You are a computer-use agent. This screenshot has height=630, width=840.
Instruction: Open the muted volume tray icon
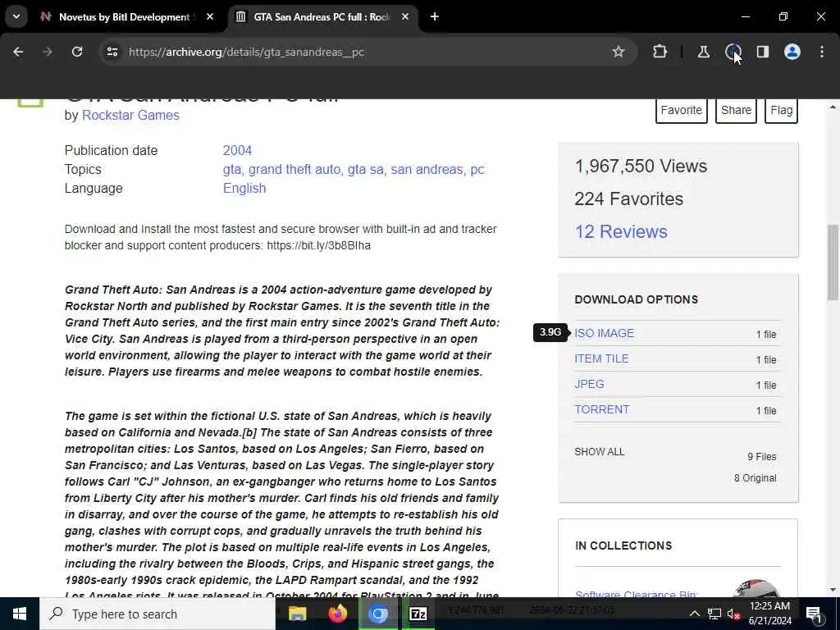point(733,614)
